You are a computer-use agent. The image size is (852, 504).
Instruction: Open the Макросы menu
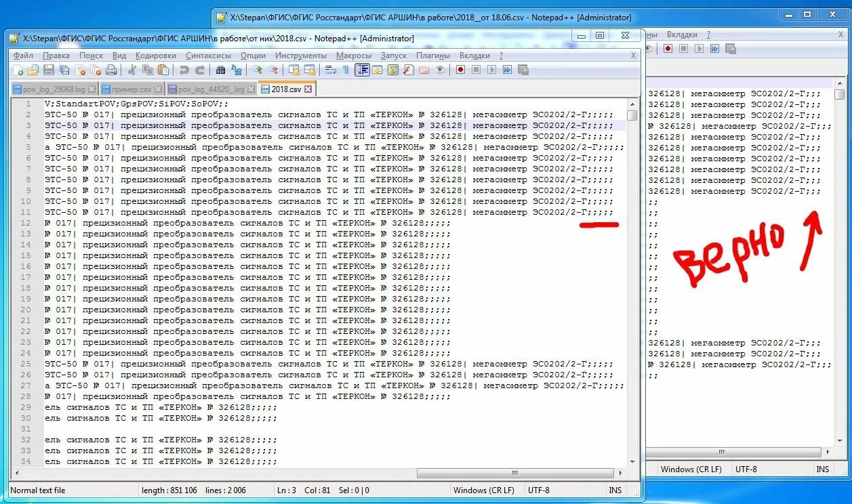pos(353,56)
